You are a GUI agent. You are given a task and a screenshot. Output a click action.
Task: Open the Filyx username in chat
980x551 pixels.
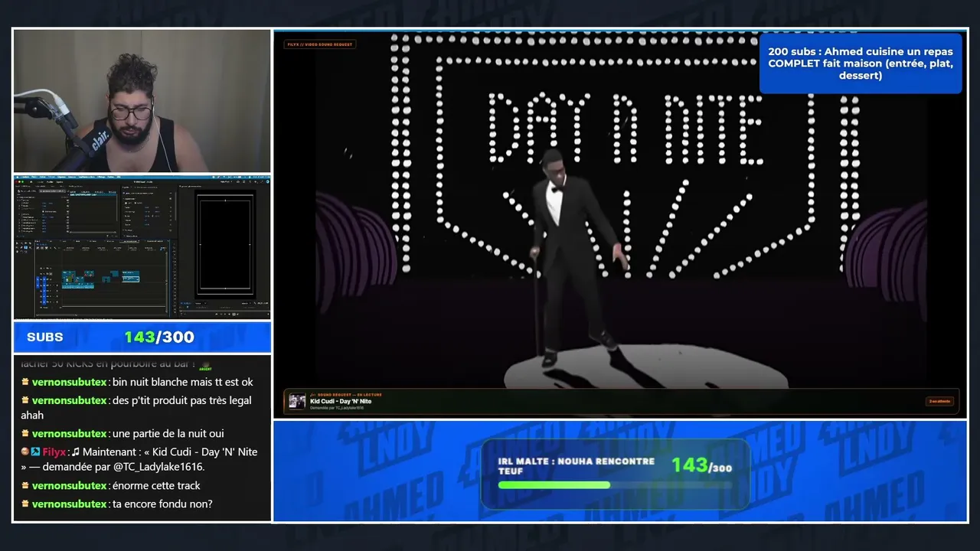pyautogui.click(x=54, y=452)
